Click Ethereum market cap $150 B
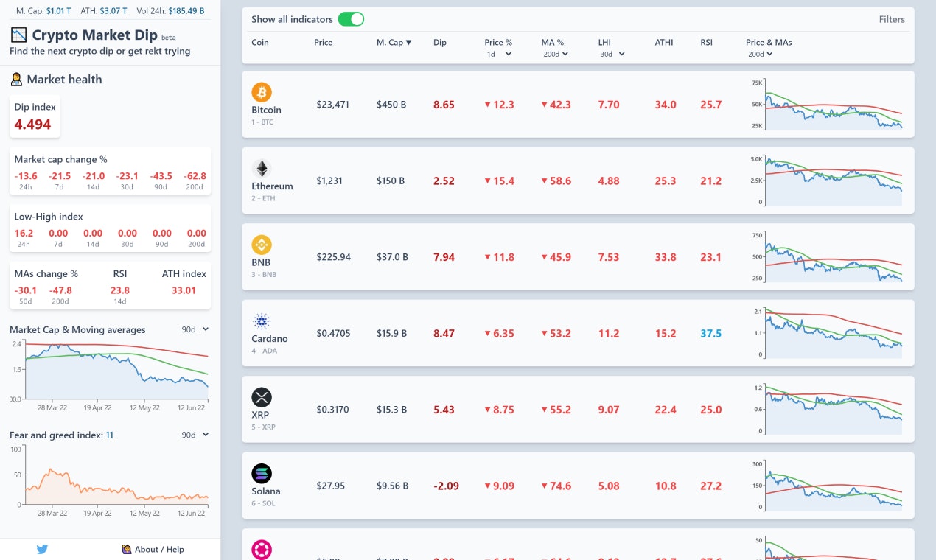936x560 pixels. 391,181
